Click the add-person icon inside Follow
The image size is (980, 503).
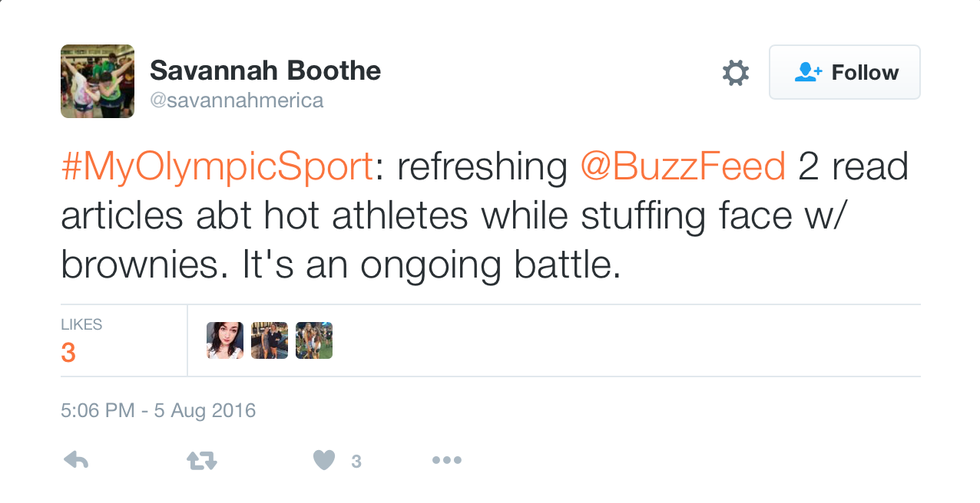[x=807, y=73]
